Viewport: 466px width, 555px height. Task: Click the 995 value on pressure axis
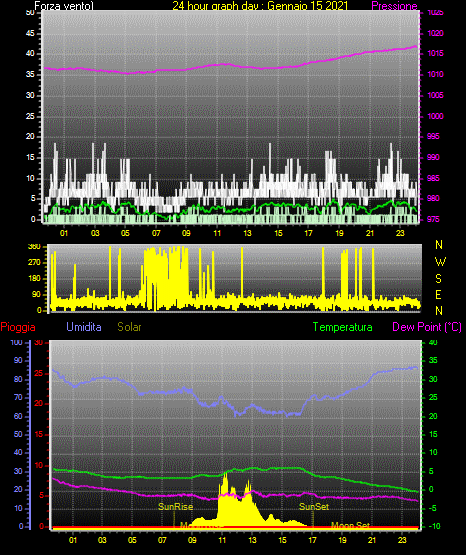pyautogui.click(x=433, y=136)
